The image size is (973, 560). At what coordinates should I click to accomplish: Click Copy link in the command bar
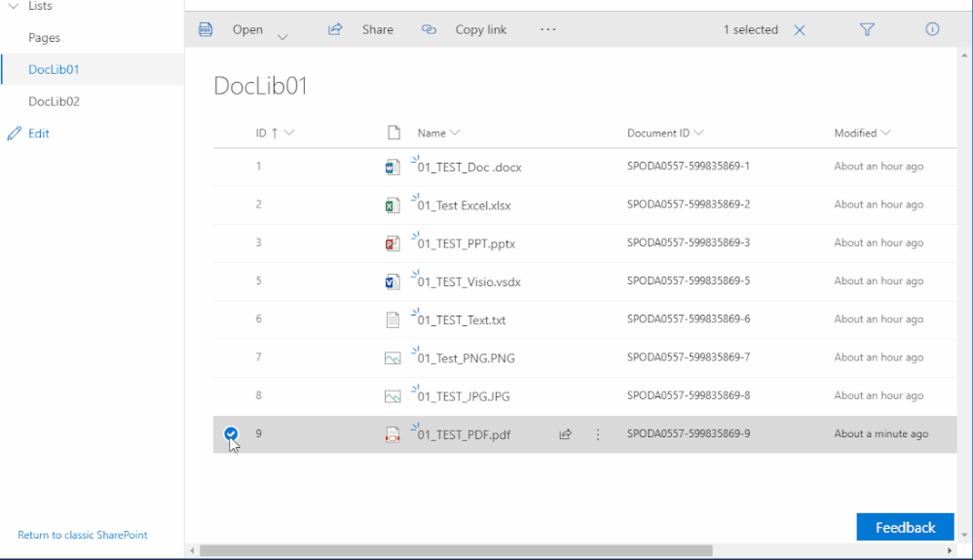[x=481, y=30]
